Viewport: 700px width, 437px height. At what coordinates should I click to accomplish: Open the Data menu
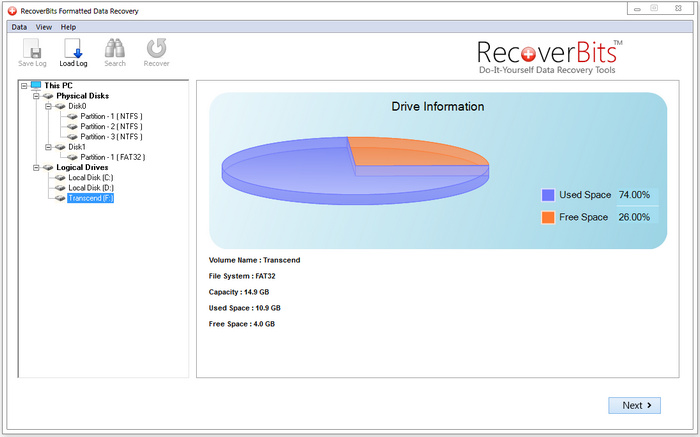coord(19,26)
